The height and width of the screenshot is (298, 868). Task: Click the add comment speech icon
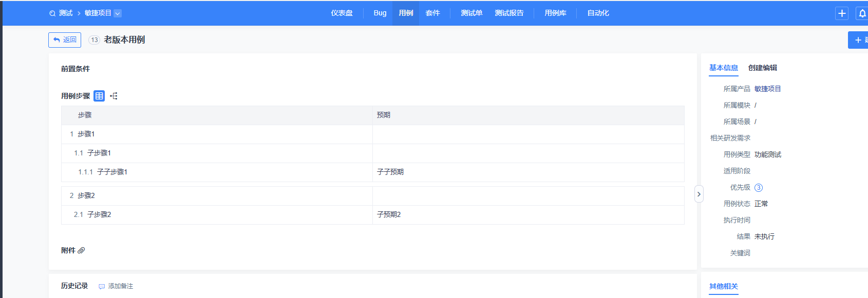(x=102, y=287)
